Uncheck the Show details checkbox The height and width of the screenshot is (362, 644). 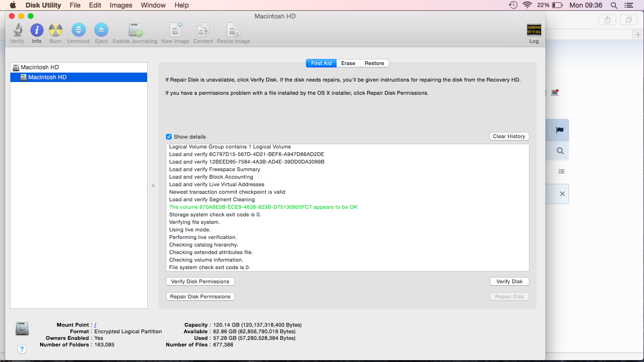169,137
